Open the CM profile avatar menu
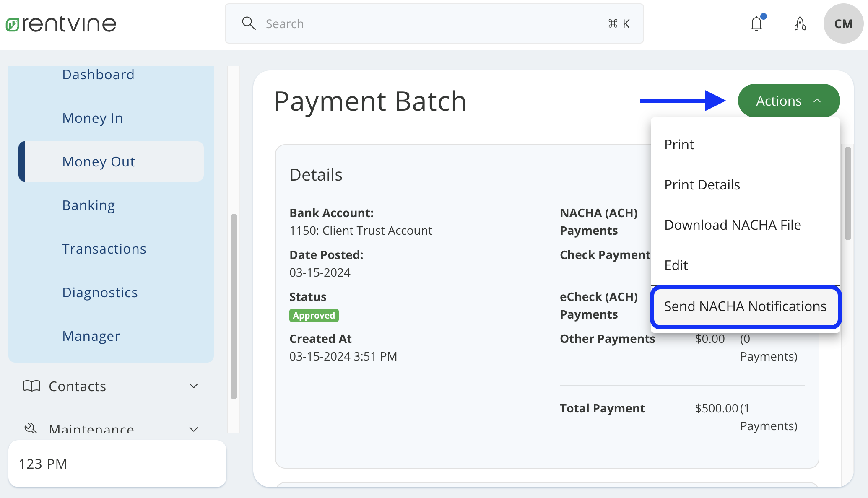Viewport: 868px width, 498px height. (843, 24)
